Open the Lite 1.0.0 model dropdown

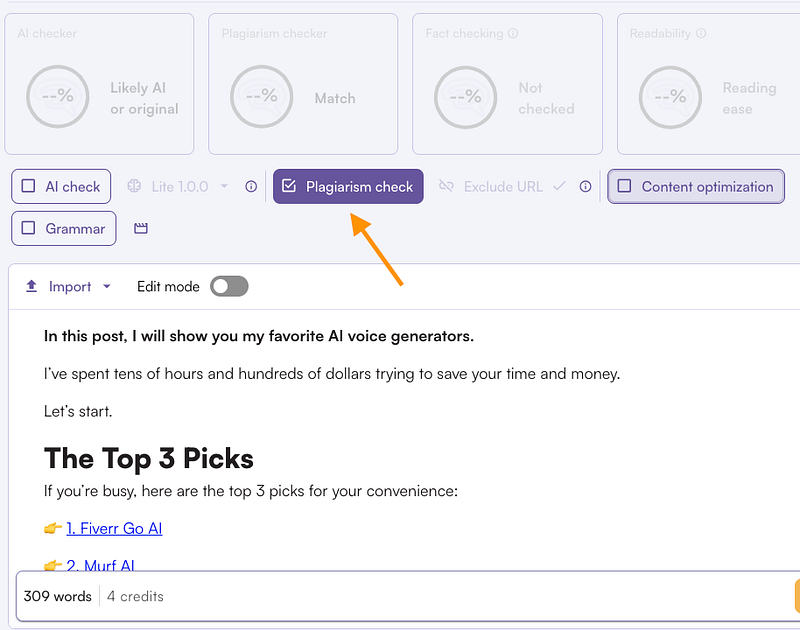[224, 186]
